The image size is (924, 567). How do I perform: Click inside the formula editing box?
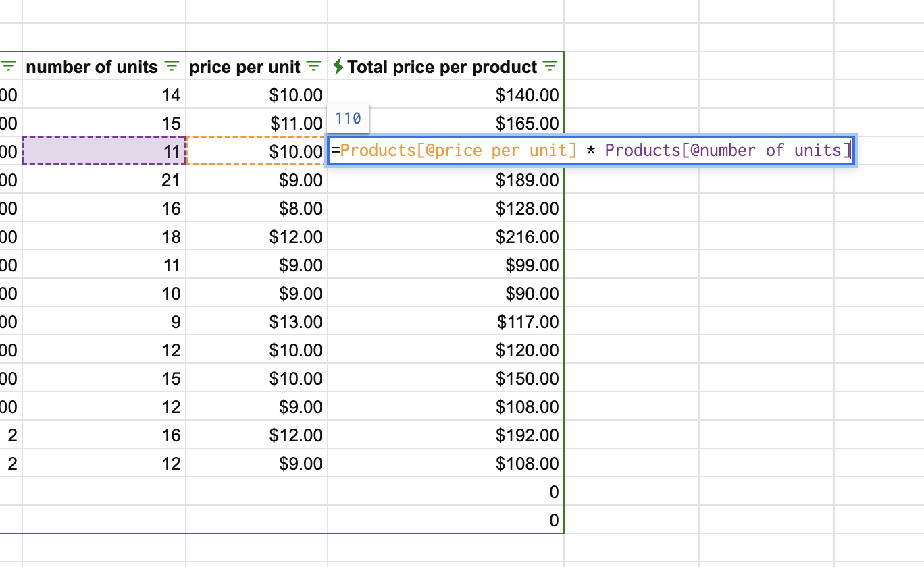click(591, 150)
